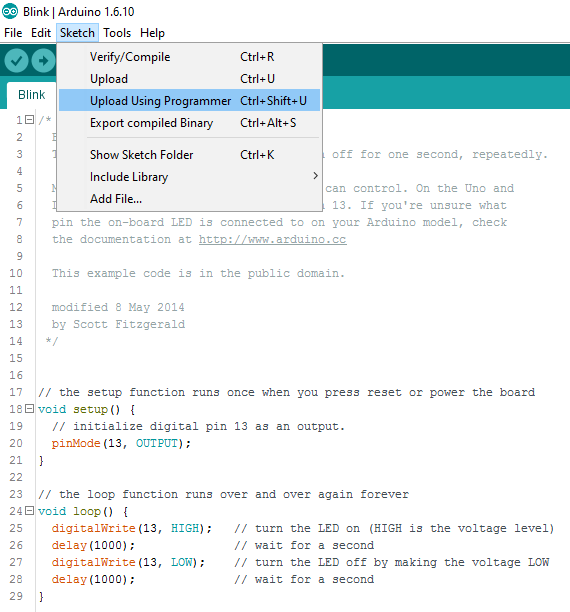
Task: Click the comment on line 17 about setup function
Action: point(287,392)
